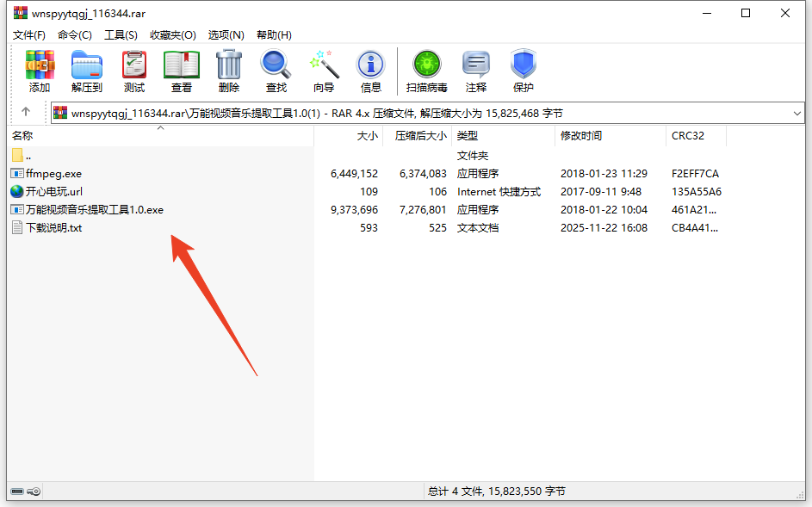Expand the archive path dropdown arrow
The height and width of the screenshot is (507, 812).
pos(797,113)
